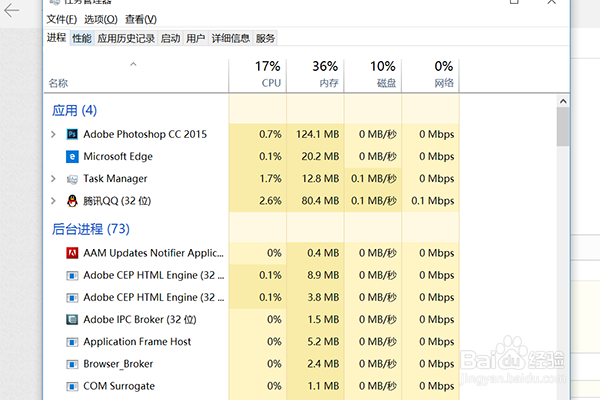Click the back arrow in background window

[11, 10]
